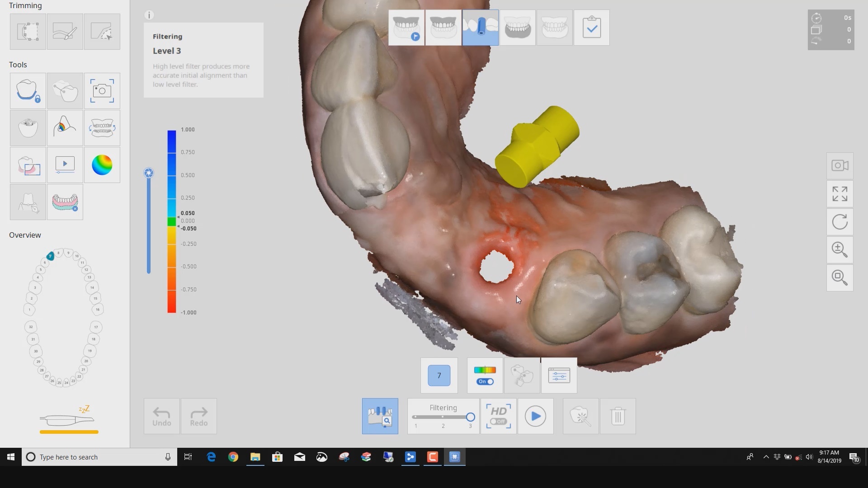Click the camera snapshot icon on right sidebar
Viewport: 868px width, 488px height.
[840, 165]
